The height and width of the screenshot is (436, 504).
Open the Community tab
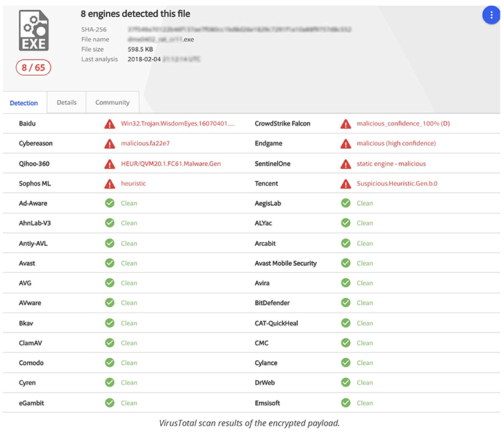(112, 102)
